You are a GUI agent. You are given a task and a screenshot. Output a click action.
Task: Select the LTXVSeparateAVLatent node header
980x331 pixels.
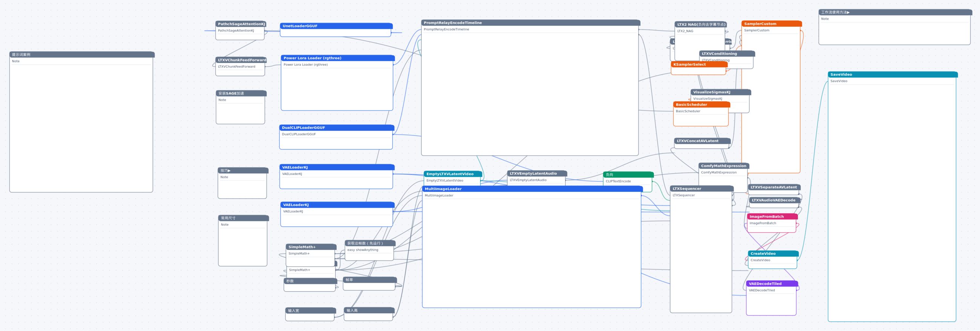point(774,187)
